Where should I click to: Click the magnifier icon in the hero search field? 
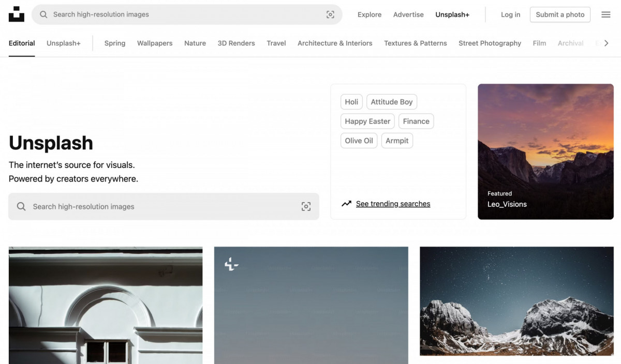click(21, 206)
